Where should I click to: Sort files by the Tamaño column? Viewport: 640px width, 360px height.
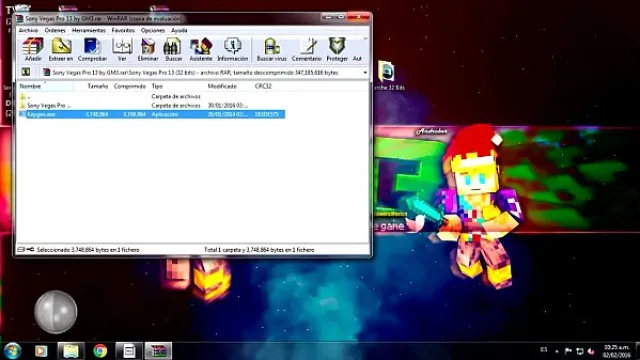pyautogui.click(x=98, y=86)
